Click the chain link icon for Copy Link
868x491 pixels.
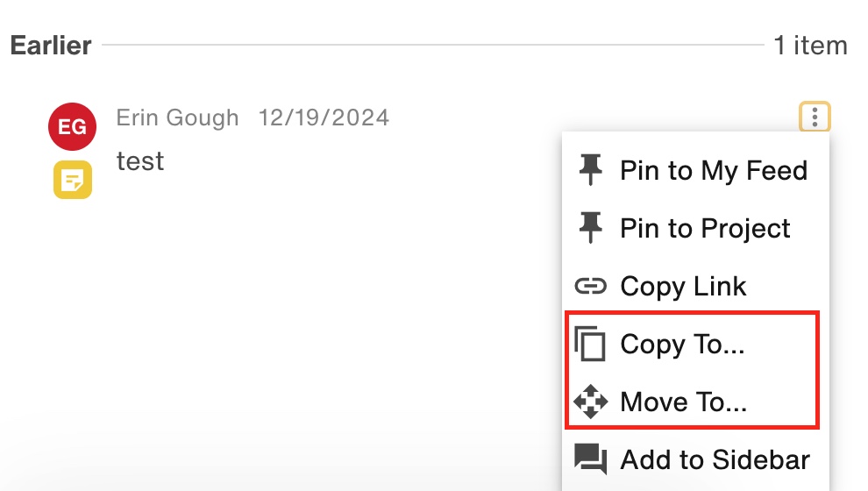[x=591, y=286]
